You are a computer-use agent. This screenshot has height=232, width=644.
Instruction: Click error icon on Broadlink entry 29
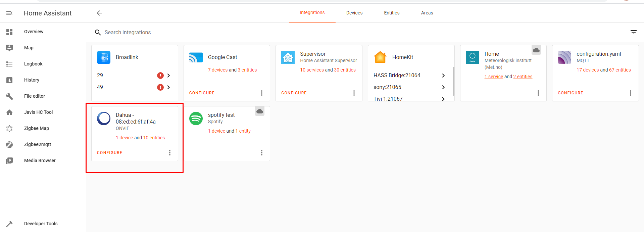(x=160, y=76)
